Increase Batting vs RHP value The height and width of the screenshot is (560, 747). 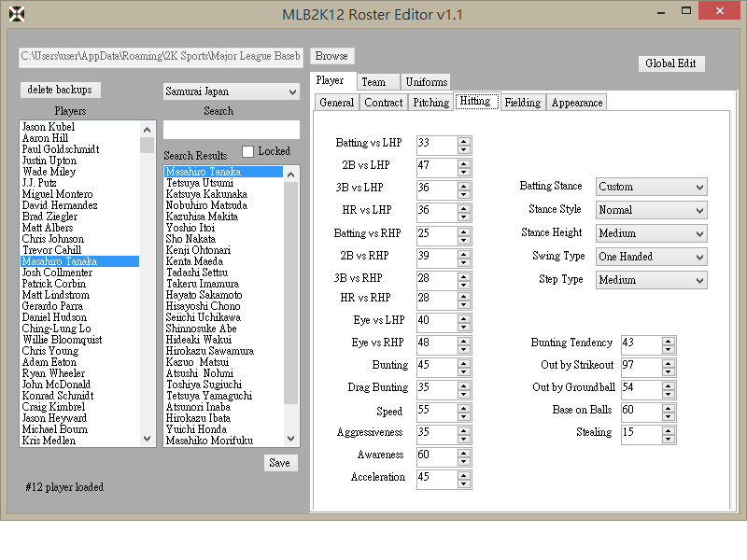(463, 231)
